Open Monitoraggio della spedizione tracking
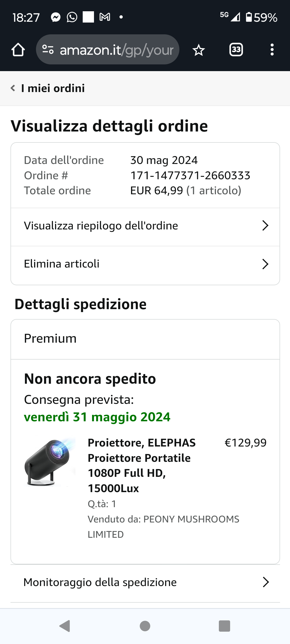This screenshot has height=644, width=290. coord(100,583)
